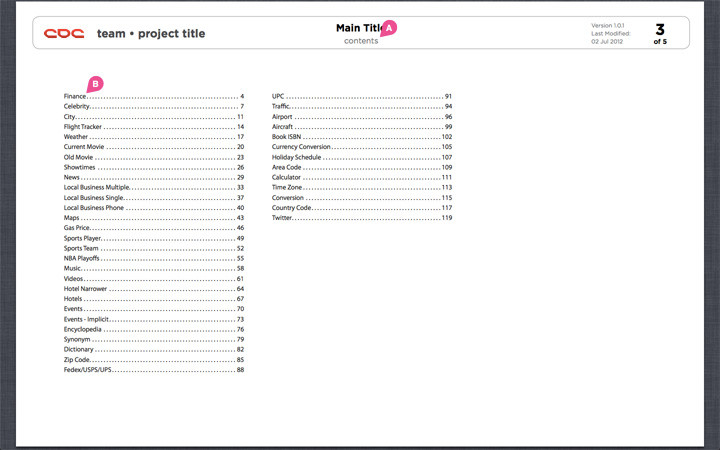Click the red CDC logo

pyautogui.click(x=64, y=34)
